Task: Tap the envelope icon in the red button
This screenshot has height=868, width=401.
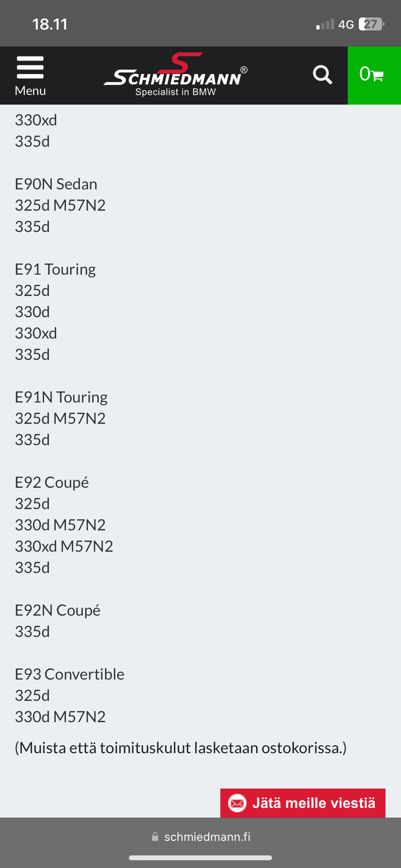Action: coord(237,803)
